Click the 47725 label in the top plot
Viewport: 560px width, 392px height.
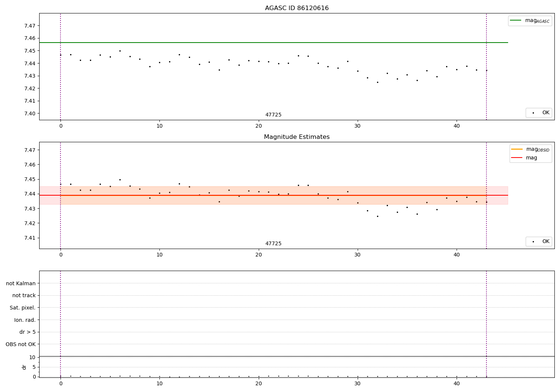pyautogui.click(x=273, y=115)
